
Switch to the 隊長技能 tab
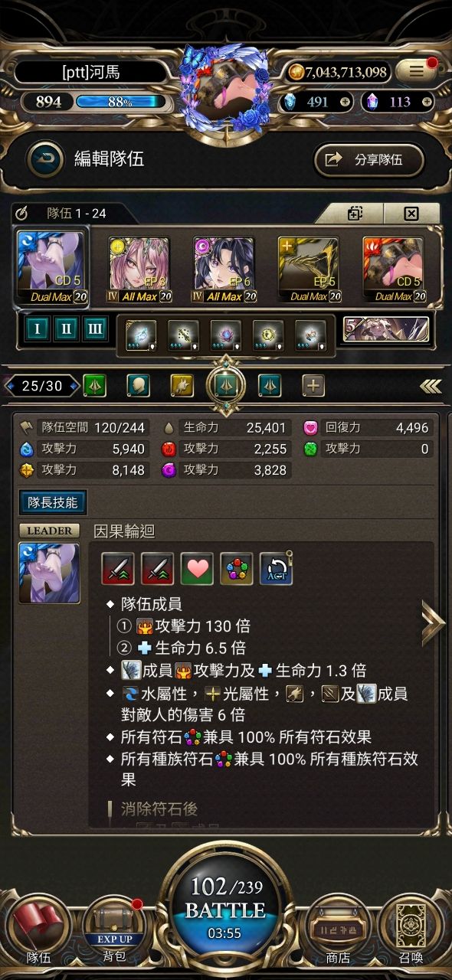pos(53,502)
